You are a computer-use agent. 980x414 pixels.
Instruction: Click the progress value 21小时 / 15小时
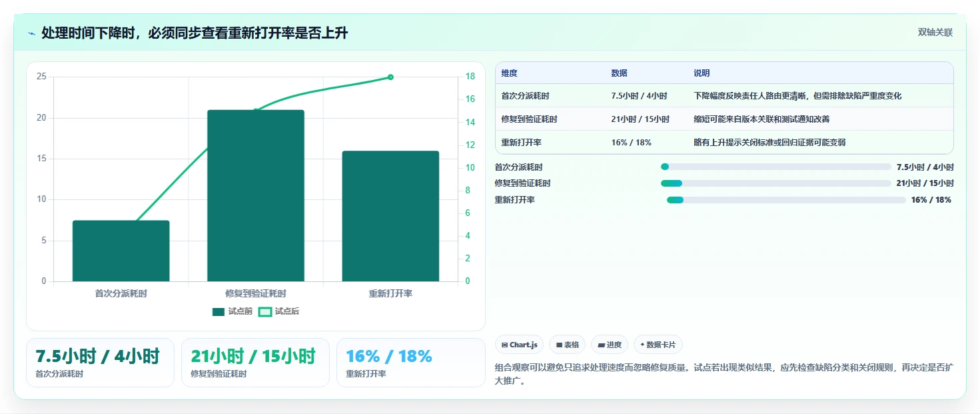pyautogui.click(x=925, y=183)
